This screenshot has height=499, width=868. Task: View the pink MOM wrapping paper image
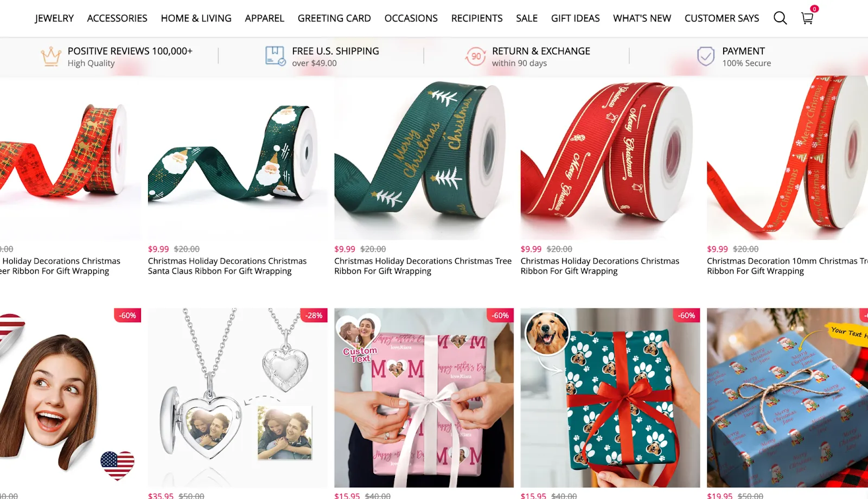[x=424, y=398]
